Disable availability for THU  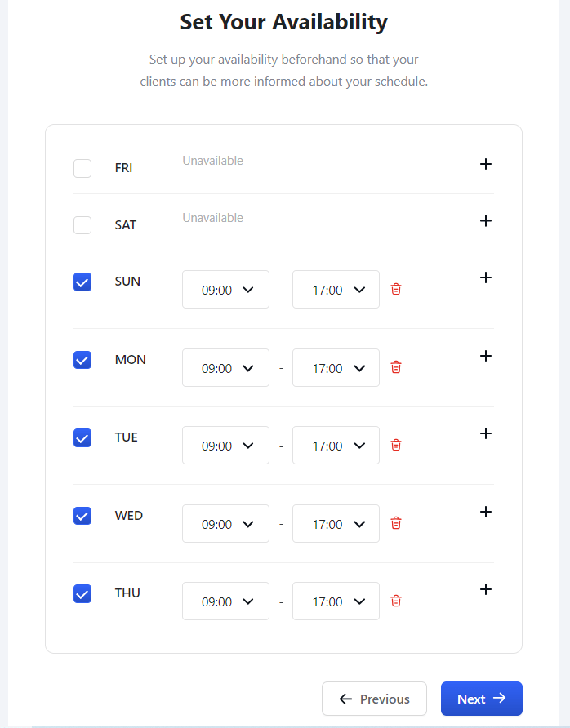82,594
